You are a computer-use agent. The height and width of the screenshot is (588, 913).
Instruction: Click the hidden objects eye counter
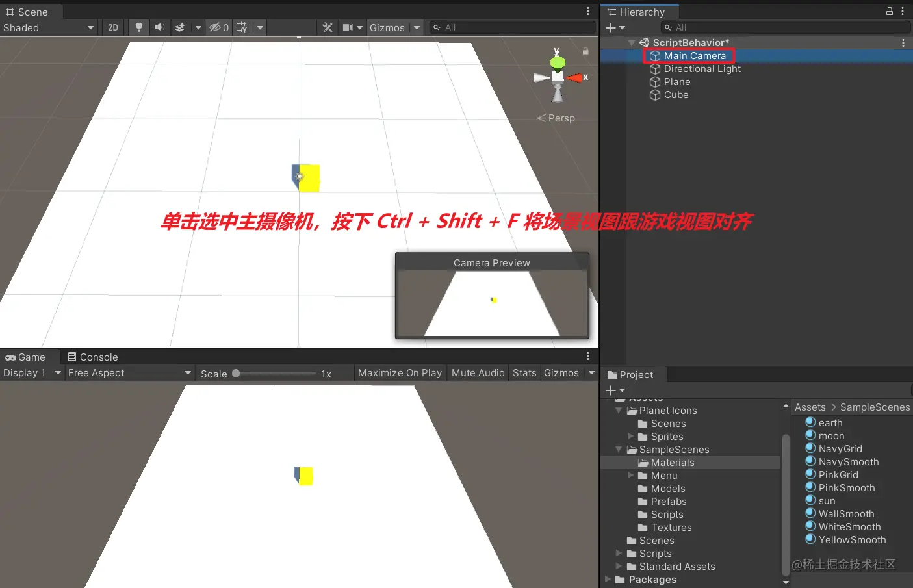[218, 27]
